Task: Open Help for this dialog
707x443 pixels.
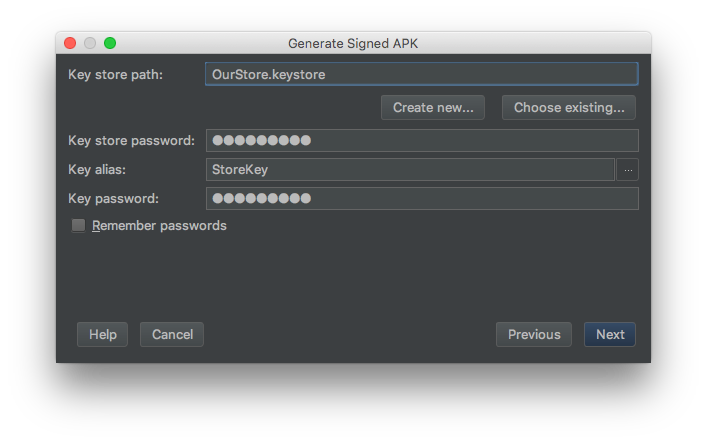Action: coord(102,335)
